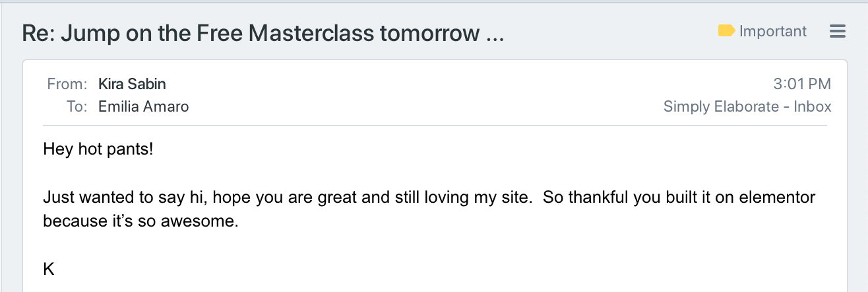Screen dimensions: 868x292
Task: Open the hamburger menu for this message
Action: pyautogui.click(x=837, y=31)
